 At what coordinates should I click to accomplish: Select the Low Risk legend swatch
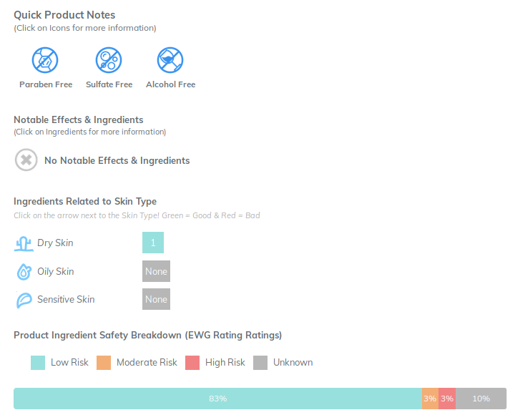pos(38,363)
